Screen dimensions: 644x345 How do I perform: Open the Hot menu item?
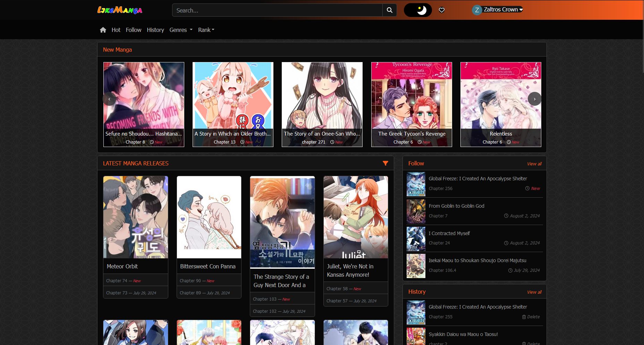[116, 30]
